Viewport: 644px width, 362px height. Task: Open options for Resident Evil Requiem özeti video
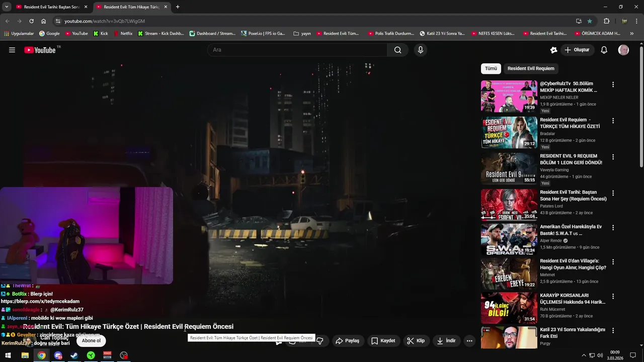[613, 121]
